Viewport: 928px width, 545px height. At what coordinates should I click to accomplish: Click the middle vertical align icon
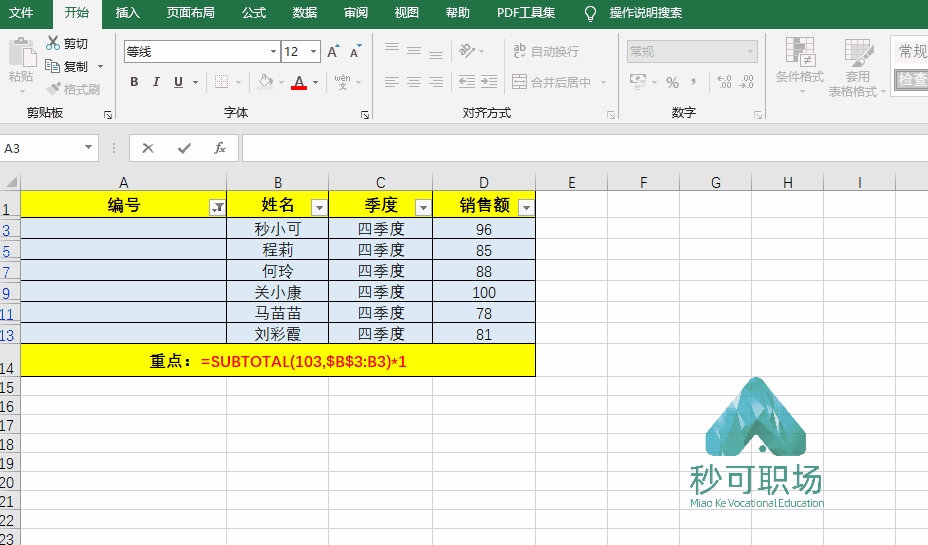[x=414, y=51]
